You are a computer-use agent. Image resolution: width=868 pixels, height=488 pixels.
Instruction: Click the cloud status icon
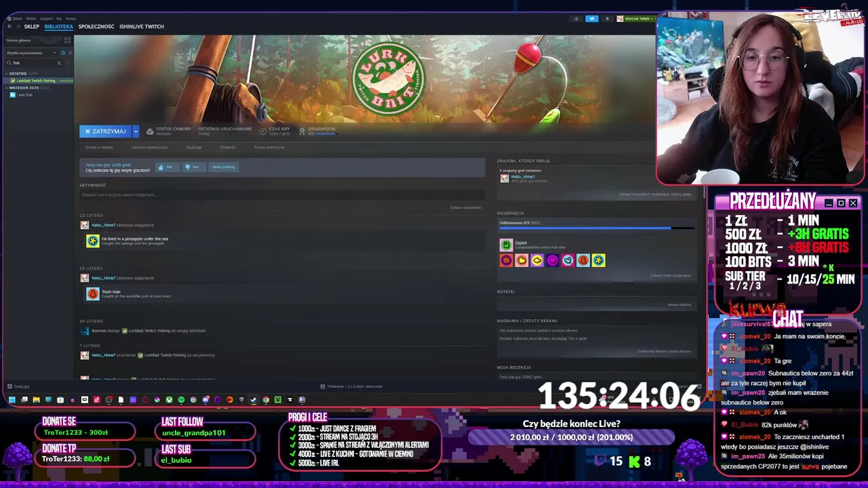pyautogui.click(x=150, y=131)
